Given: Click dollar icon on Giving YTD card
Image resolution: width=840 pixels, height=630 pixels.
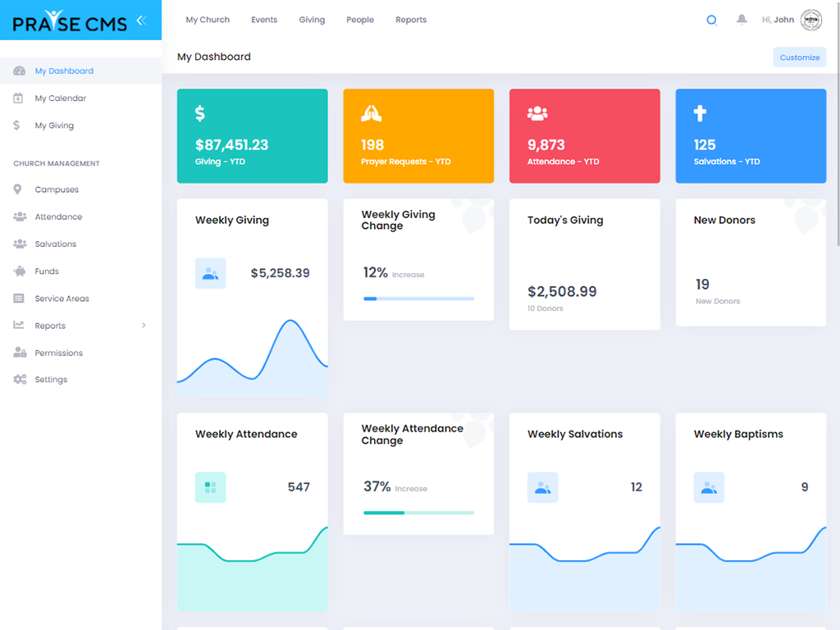Looking at the screenshot, I should click(200, 113).
